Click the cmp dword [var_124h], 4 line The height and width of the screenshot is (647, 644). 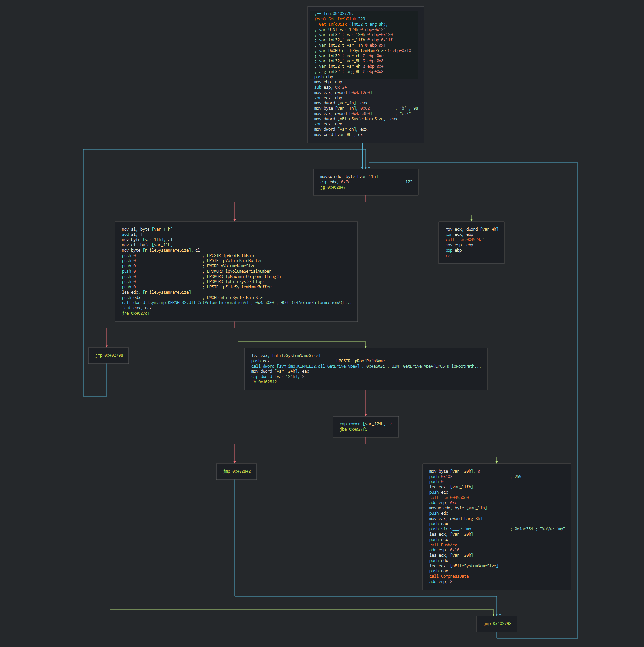tap(366, 424)
